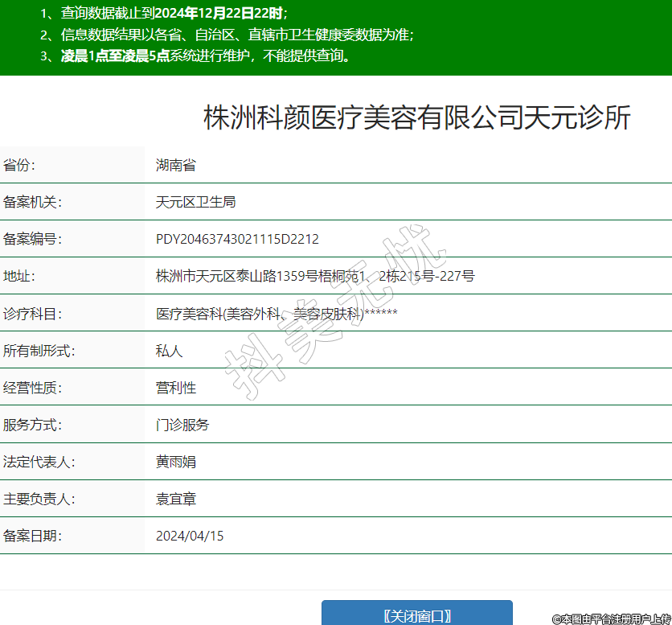Select the province value 湖南省
The width and height of the screenshot is (672, 625).
tap(176, 166)
